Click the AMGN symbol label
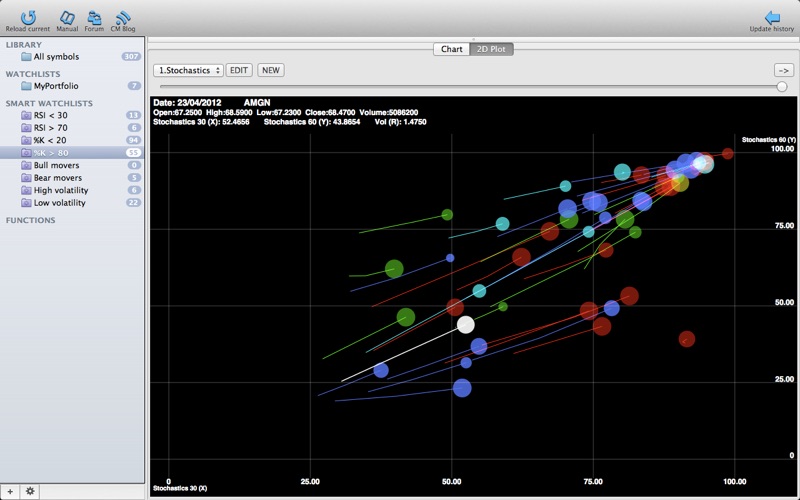 (257, 103)
